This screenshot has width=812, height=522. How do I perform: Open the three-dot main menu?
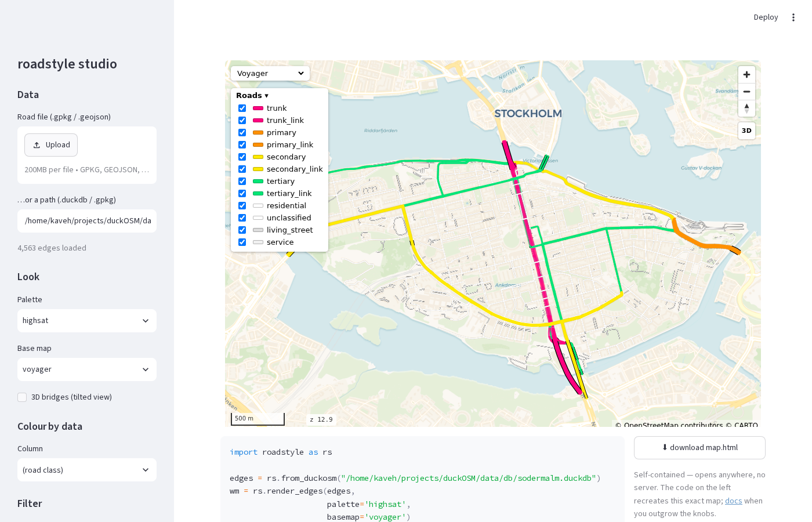point(793,17)
